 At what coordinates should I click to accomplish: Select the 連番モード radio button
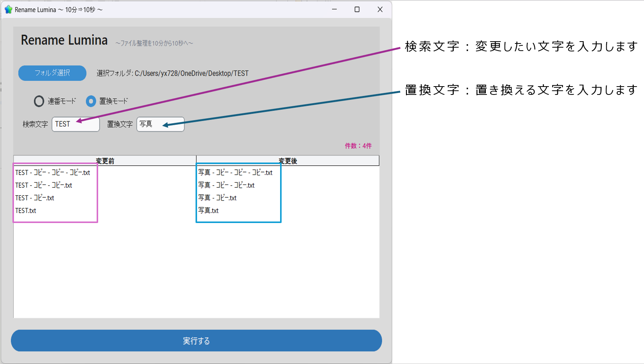(x=39, y=101)
